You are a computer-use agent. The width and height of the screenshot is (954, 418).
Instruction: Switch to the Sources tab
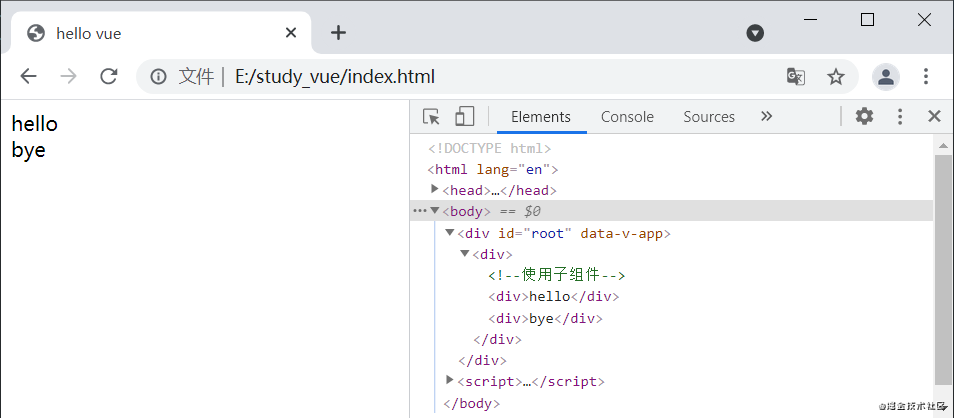point(709,117)
